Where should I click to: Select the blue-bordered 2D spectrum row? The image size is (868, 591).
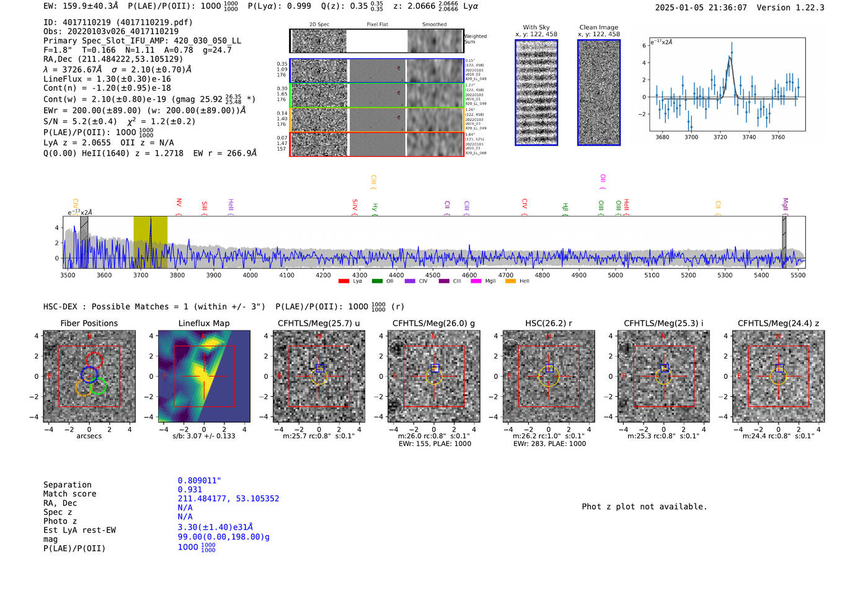pyautogui.click(x=376, y=71)
